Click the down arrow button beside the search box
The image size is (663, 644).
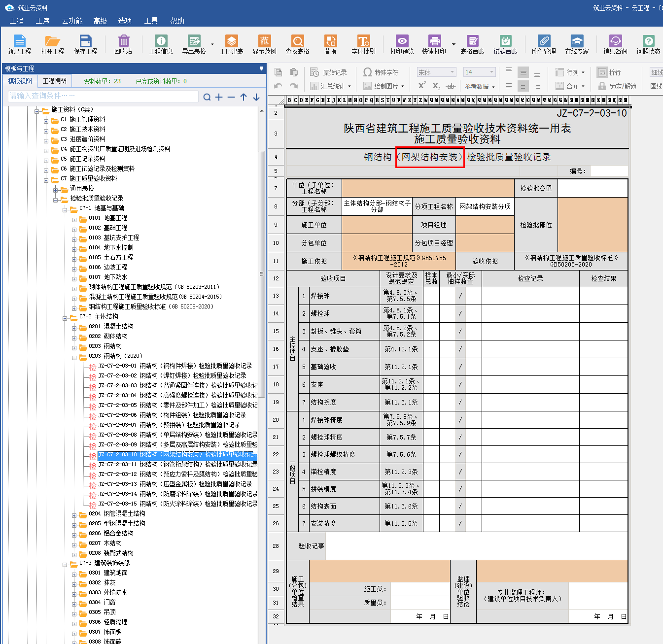256,97
